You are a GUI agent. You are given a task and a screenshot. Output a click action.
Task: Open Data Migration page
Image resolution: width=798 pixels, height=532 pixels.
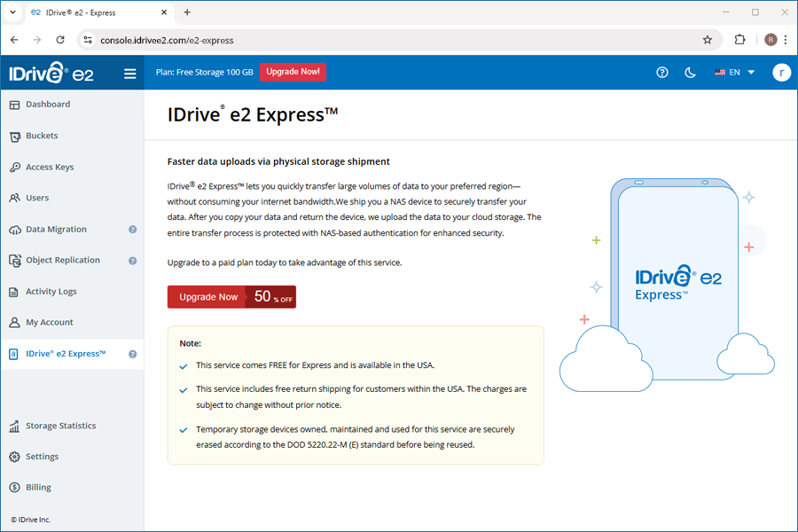(73, 230)
